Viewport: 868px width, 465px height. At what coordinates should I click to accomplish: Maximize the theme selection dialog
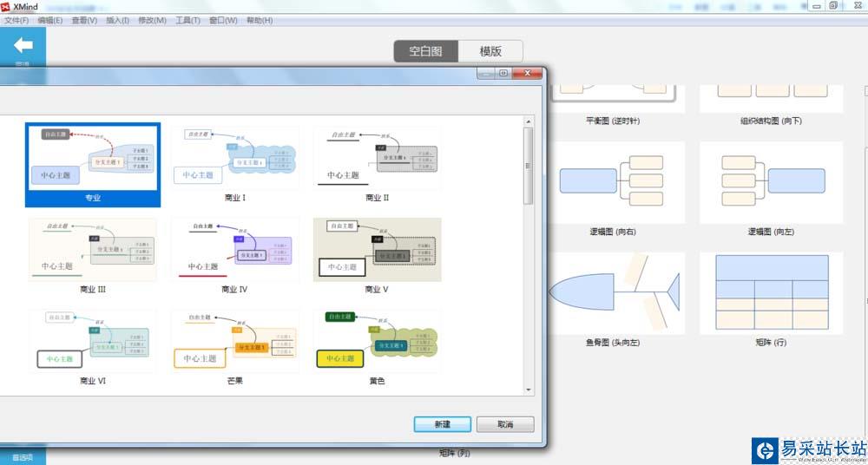click(503, 73)
